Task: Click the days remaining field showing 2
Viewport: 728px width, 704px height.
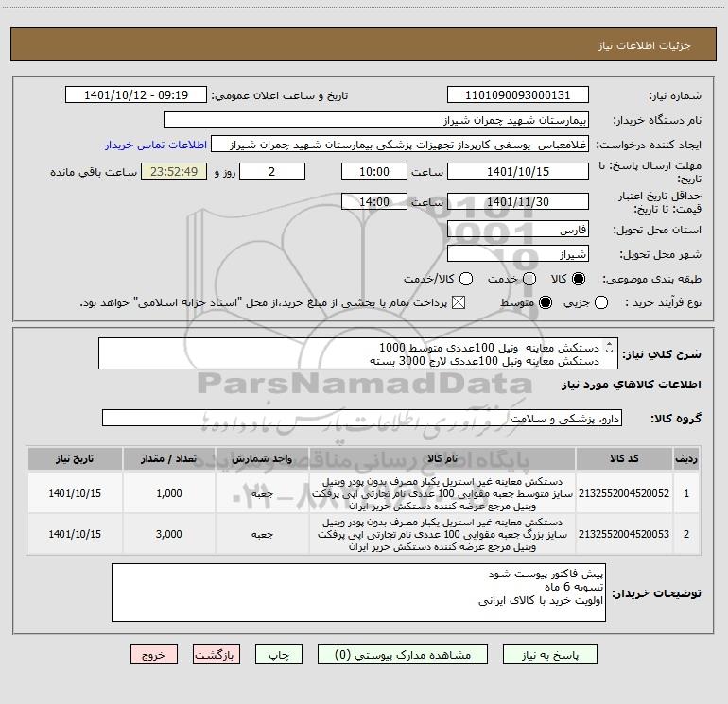Action: tap(272, 171)
